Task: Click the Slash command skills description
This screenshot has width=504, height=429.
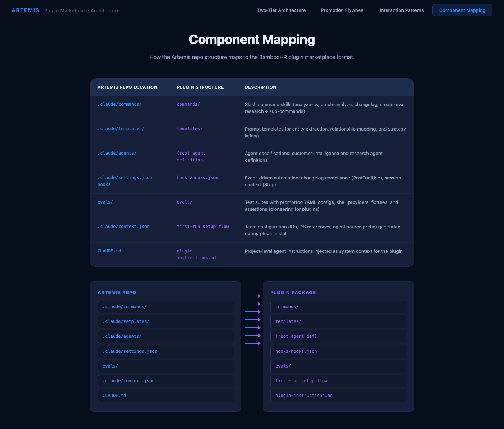Action: [x=325, y=108]
